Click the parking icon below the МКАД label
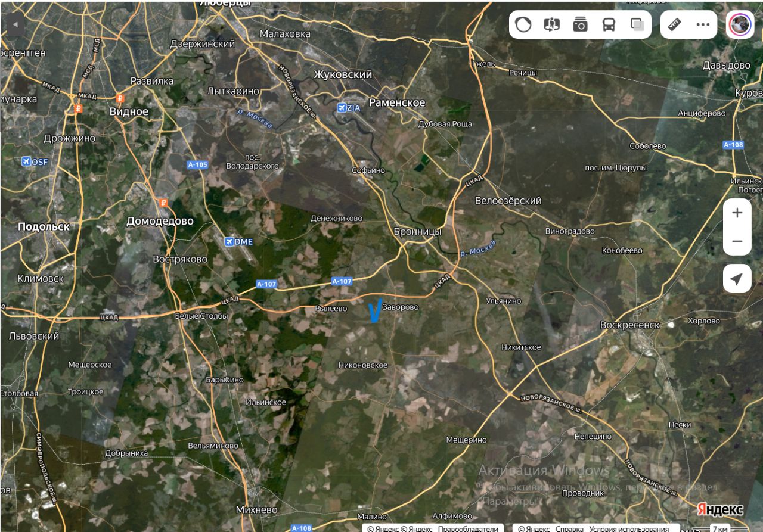The height and width of the screenshot is (532, 763). pos(78,108)
